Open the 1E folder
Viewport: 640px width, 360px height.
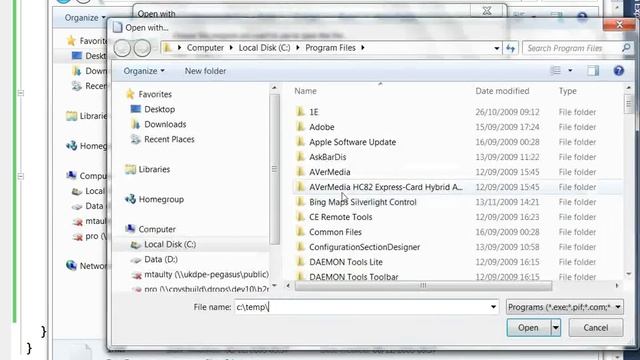(314, 112)
